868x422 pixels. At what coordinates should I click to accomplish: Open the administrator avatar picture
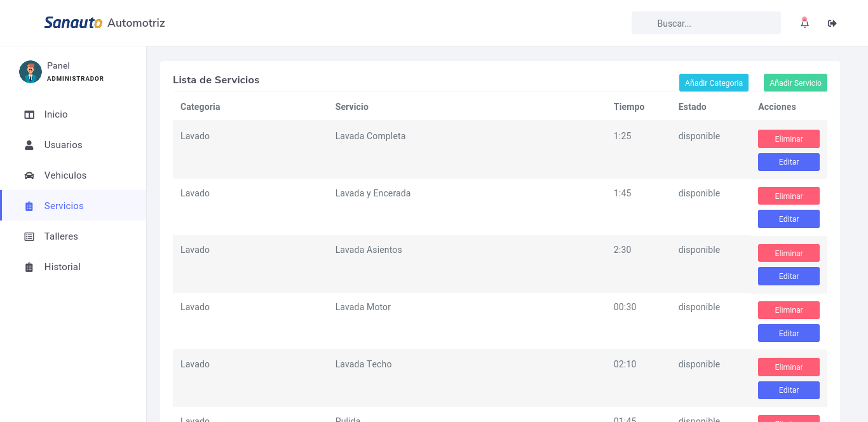click(31, 72)
